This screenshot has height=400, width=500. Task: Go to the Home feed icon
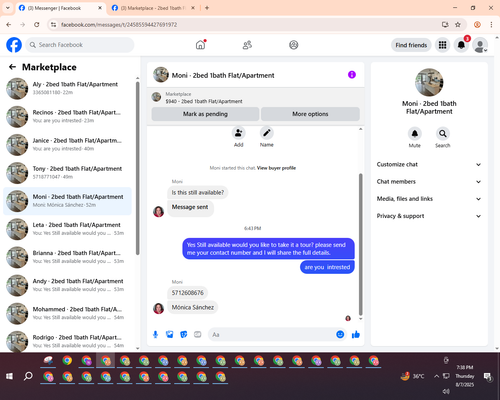pyautogui.click(x=200, y=45)
